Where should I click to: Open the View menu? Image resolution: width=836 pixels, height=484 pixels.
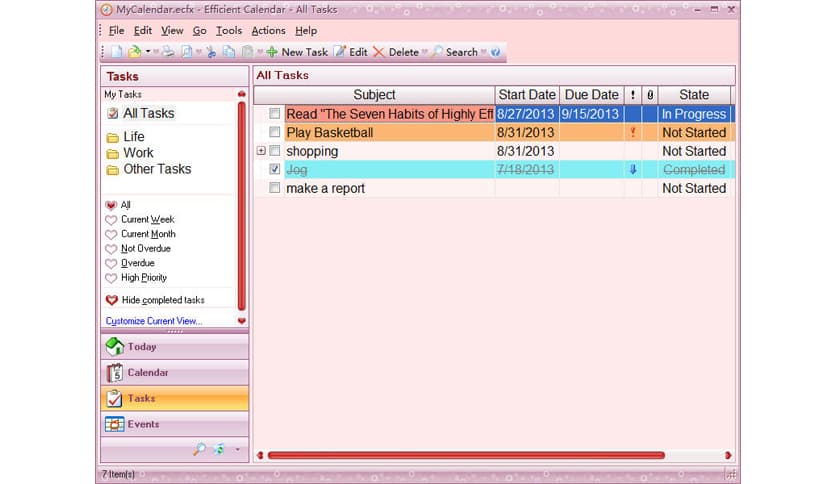(x=172, y=30)
